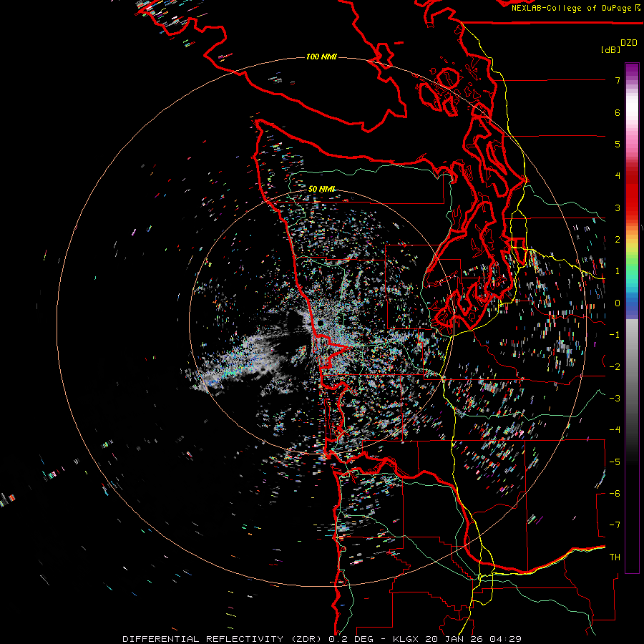Screen dimensions: 644x644
Task: Click the KLGX station identifier
Action: point(406,639)
